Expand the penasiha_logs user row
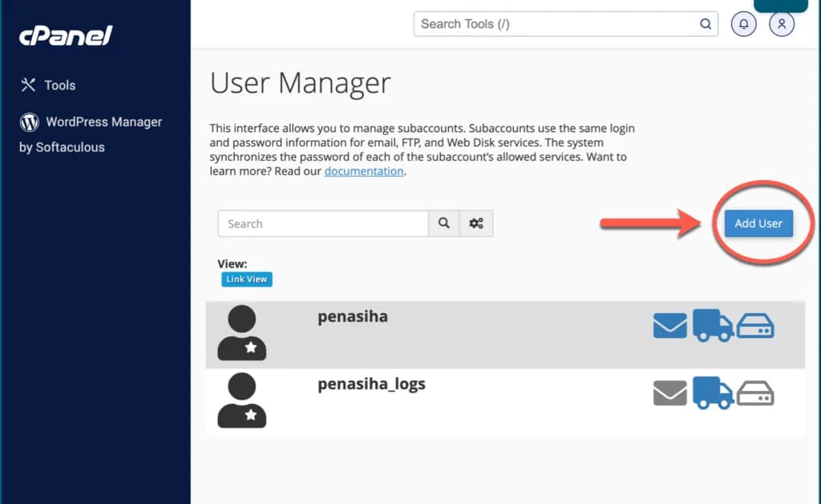Viewport: 821px width, 504px height. pos(371,384)
